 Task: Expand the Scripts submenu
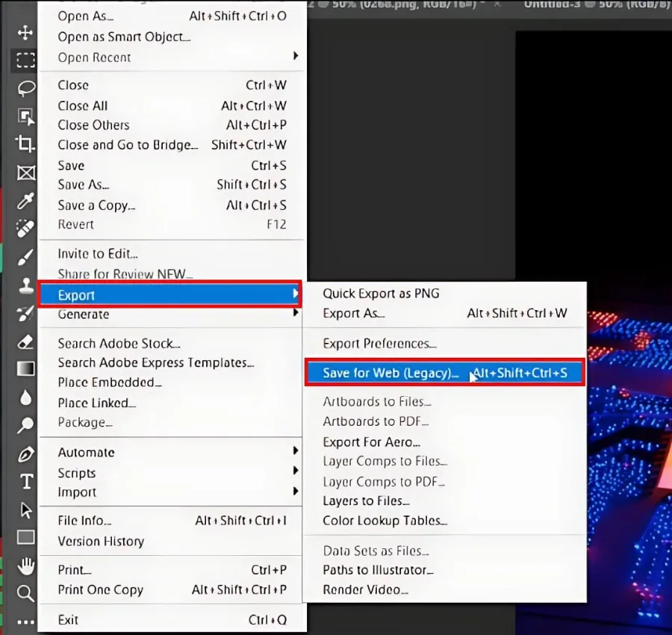pyautogui.click(x=172, y=472)
